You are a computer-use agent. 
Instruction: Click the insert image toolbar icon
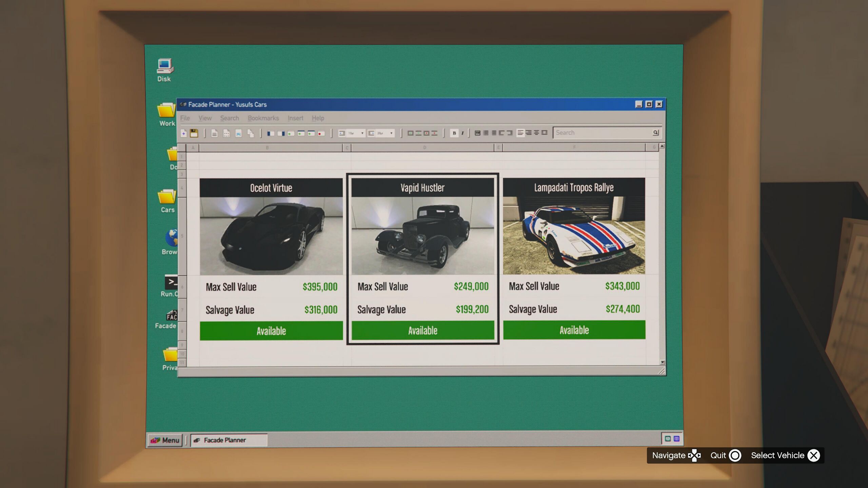click(238, 134)
